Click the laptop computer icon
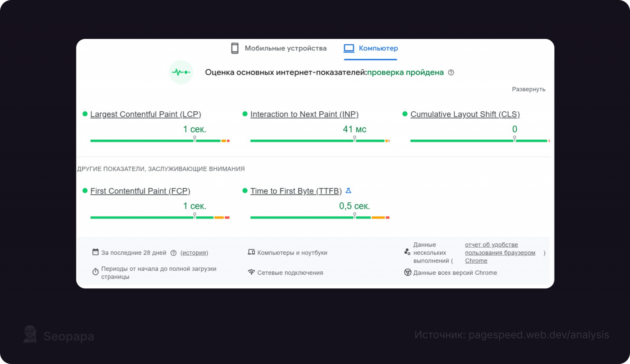This screenshot has height=364, width=630. point(349,48)
